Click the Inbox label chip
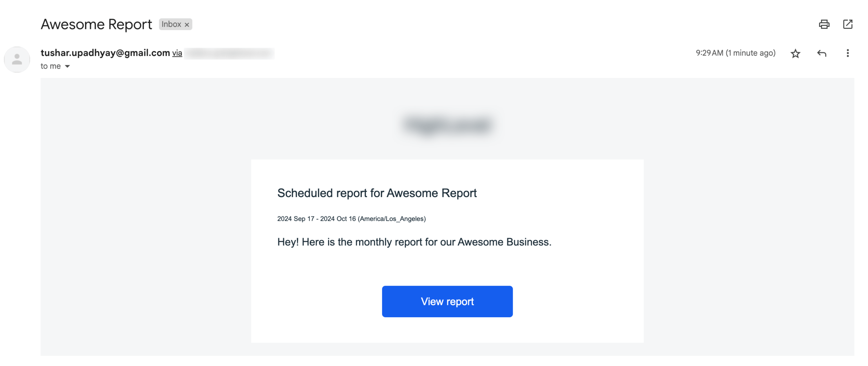 click(176, 24)
